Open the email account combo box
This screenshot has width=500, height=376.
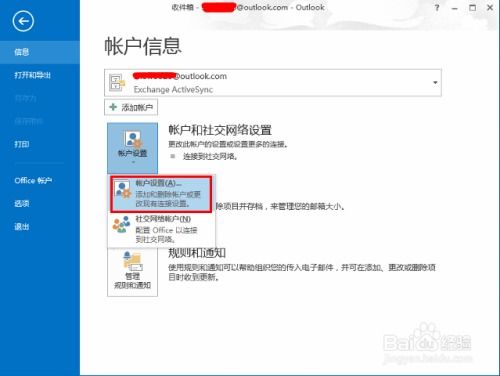pyautogui.click(x=273, y=83)
